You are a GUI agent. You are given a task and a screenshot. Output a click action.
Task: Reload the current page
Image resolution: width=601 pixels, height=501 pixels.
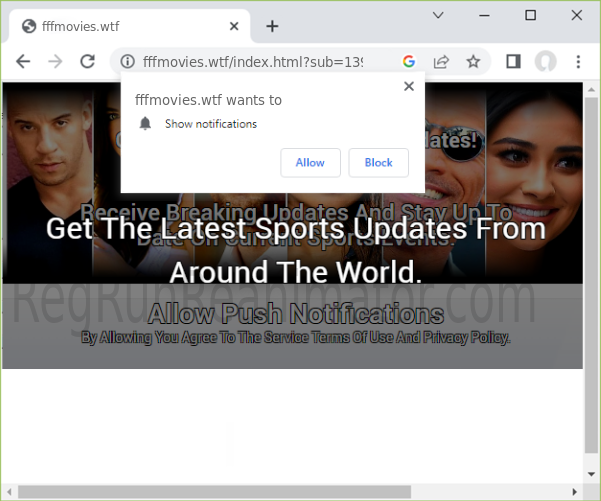87,62
